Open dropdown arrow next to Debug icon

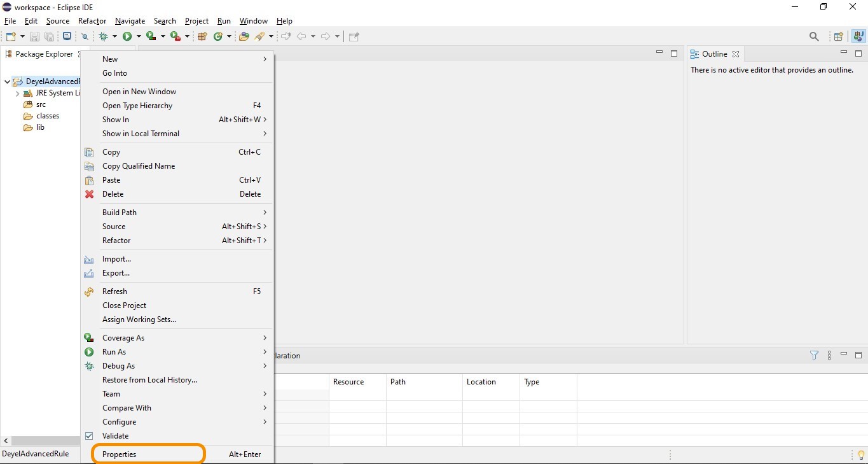pyautogui.click(x=115, y=36)
